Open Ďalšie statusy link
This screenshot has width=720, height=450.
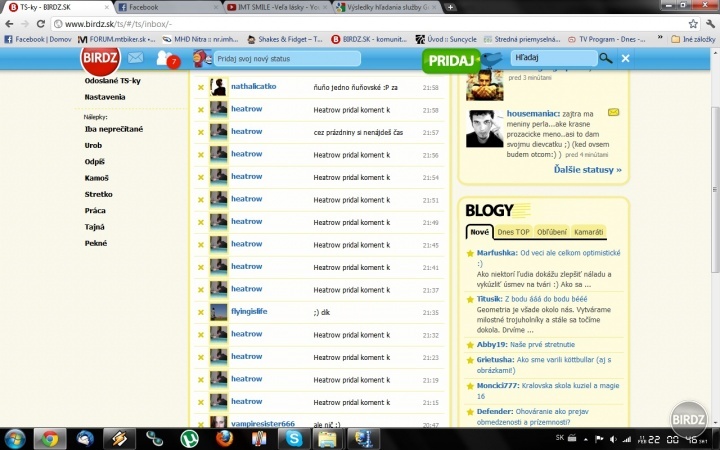[587, 170]
